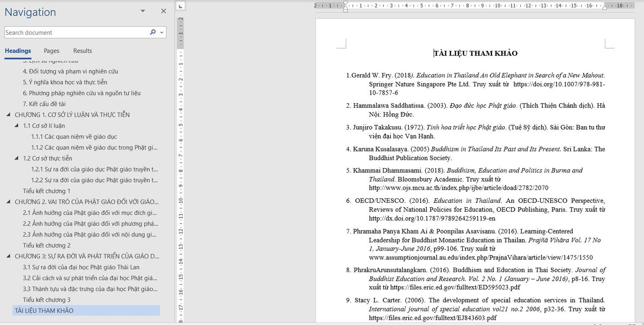Screen dimensions: 644x325
Task: Click the first line indent marker on ruler
Action: coord(345,3)
